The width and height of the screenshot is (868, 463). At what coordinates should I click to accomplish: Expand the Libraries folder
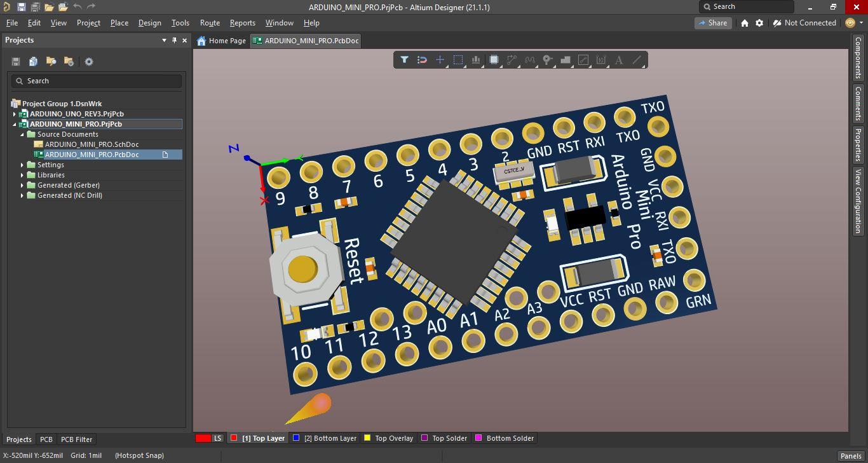(22, 175)
